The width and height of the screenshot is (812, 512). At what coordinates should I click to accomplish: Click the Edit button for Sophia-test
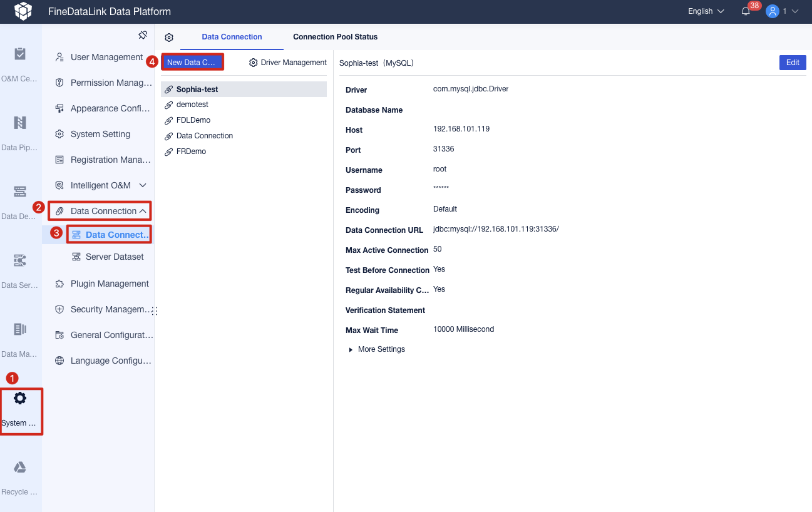tap(792, 62)
